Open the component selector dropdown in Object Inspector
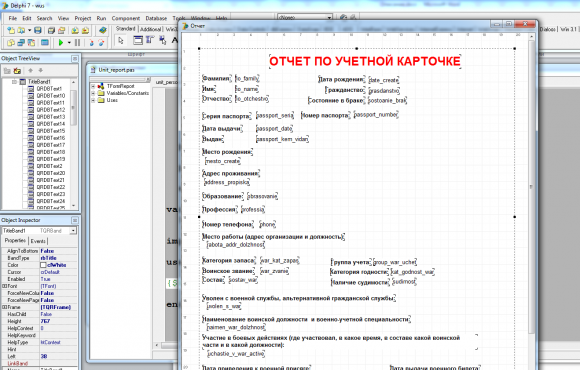The width and height of the screenshot is (580, 370). [x=73, y=231]
